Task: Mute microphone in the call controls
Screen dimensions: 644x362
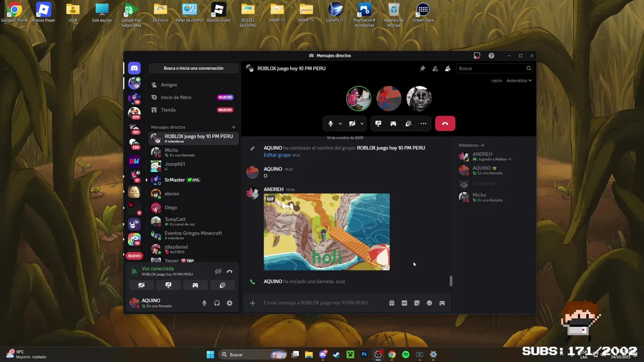Action: (x=331, y=124)
